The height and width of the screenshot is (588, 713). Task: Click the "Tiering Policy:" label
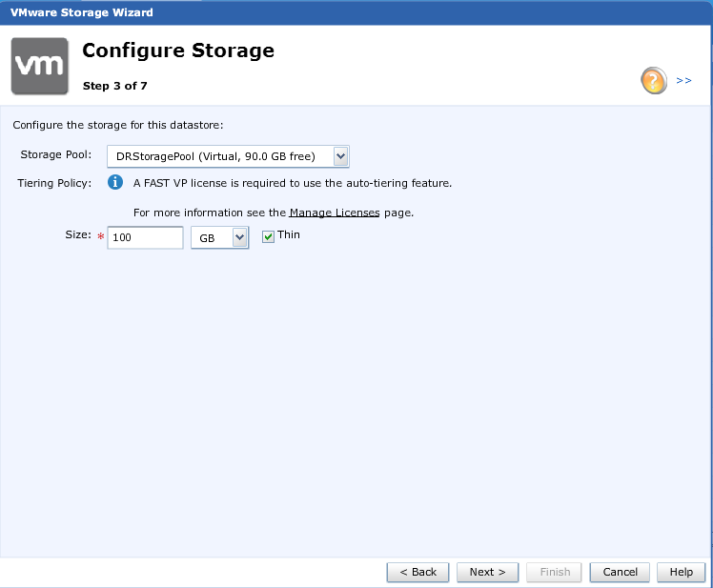54,182
